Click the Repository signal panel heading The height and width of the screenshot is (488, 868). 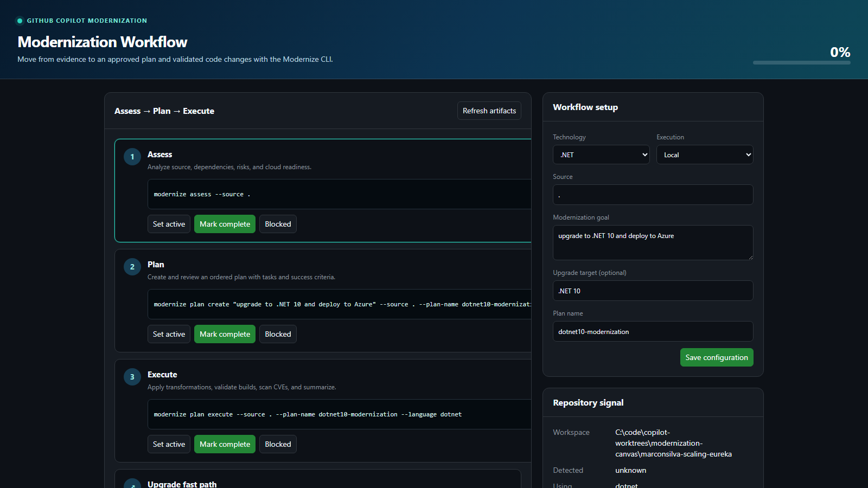coord(588,403)
